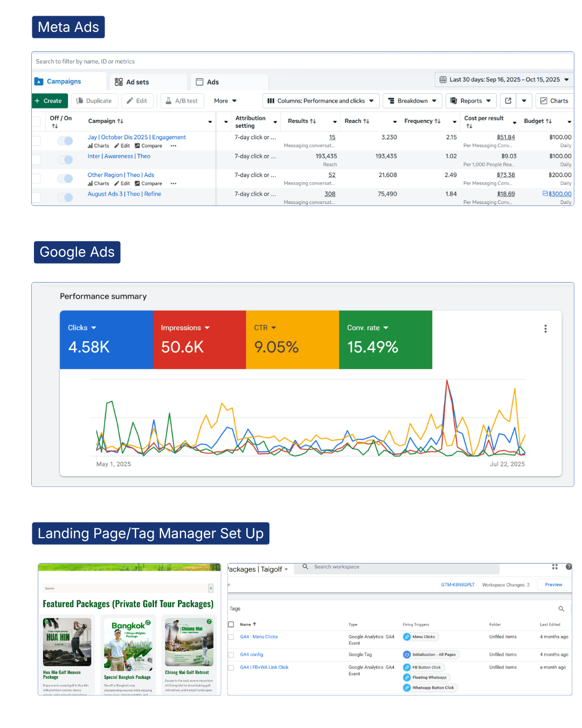Focus the search to filter by name field
Image resolution: width=582 pixels, height=728 pixels.
click(303, 61)
